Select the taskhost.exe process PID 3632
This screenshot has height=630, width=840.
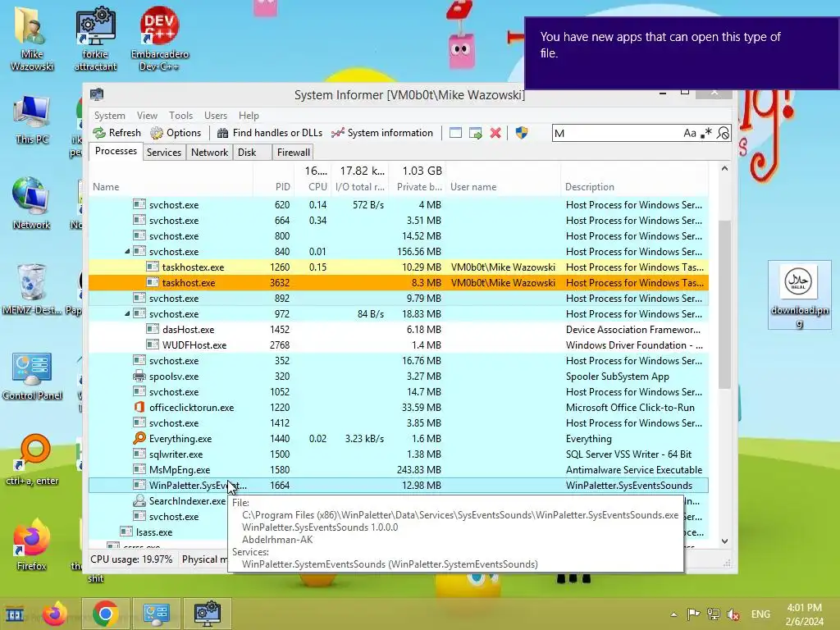(x=399, y=282)
